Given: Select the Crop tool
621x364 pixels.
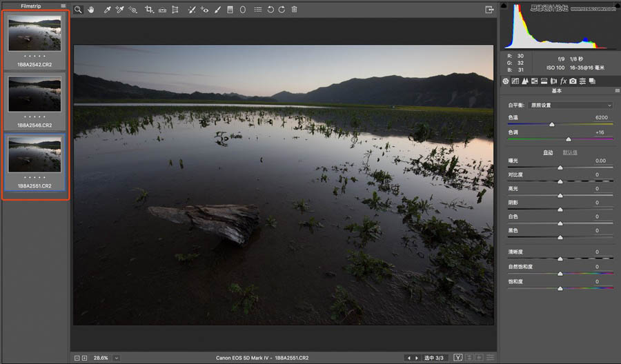Looking at the screenshot, I should click(149, 10).
